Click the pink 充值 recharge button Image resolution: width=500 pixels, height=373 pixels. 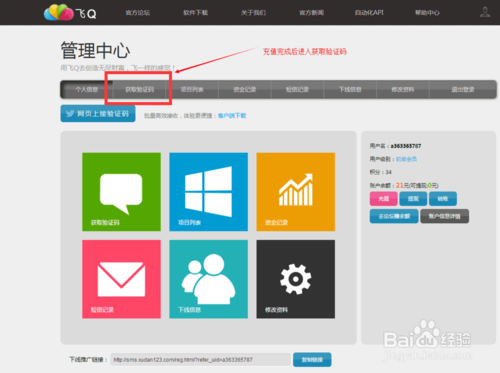point(383,199)
